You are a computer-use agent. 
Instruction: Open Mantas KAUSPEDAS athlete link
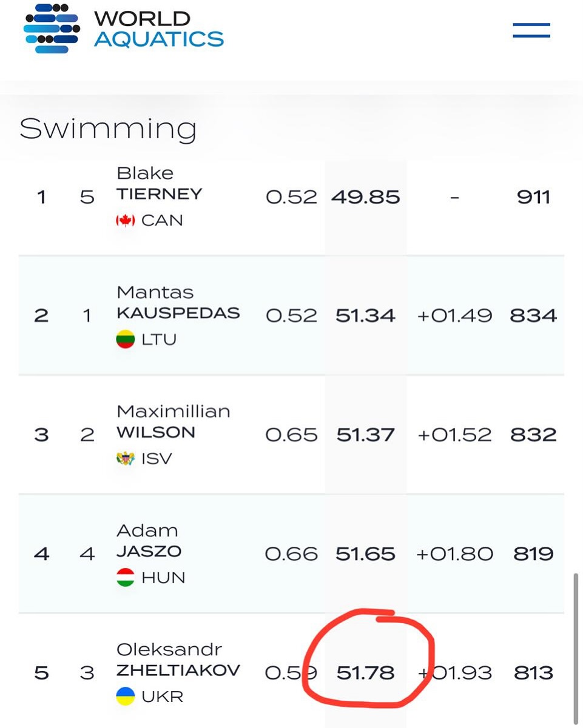pos(178,302)
